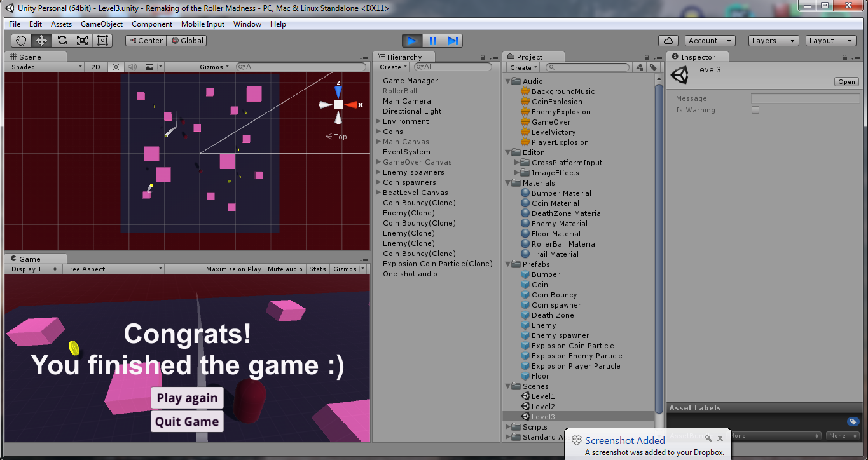Select the Scale tool

(82, 41)
